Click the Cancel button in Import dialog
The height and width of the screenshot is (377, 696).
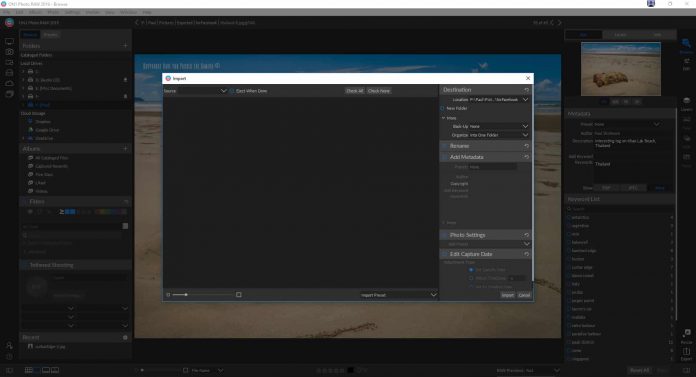click(524, 295)
